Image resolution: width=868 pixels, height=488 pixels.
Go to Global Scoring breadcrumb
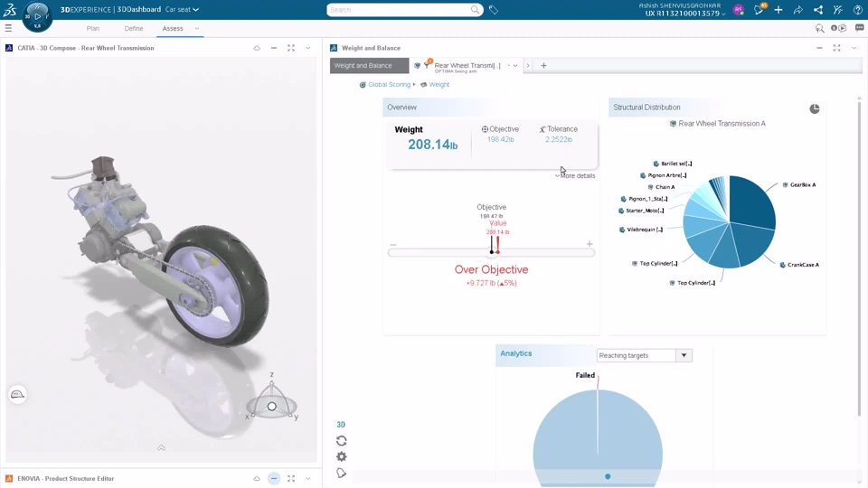pos(389,85)
